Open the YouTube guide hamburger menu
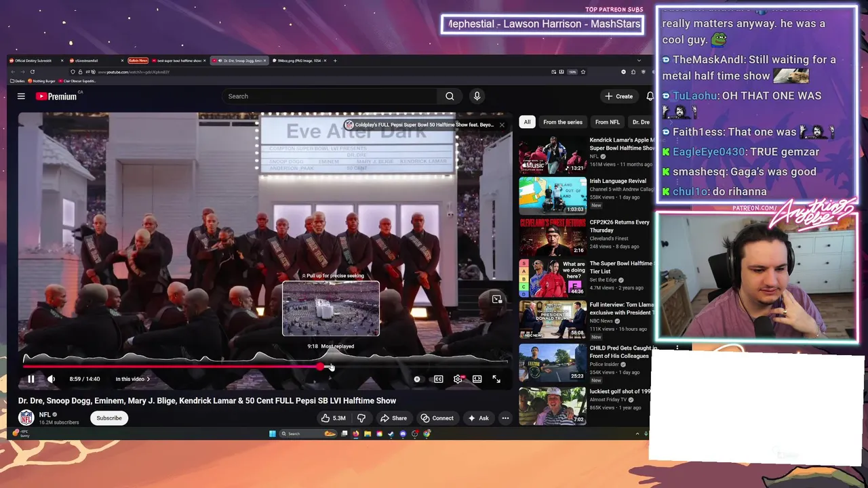The width and height of the screenshot is (868, 488). 21,96
